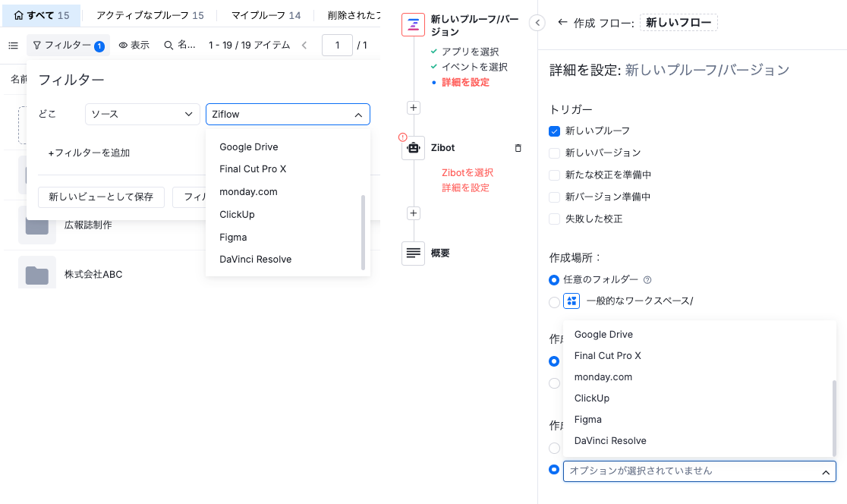Click the Zibotを選択 red link
Screen dimensions: 847x504
(x=468, y=173)
